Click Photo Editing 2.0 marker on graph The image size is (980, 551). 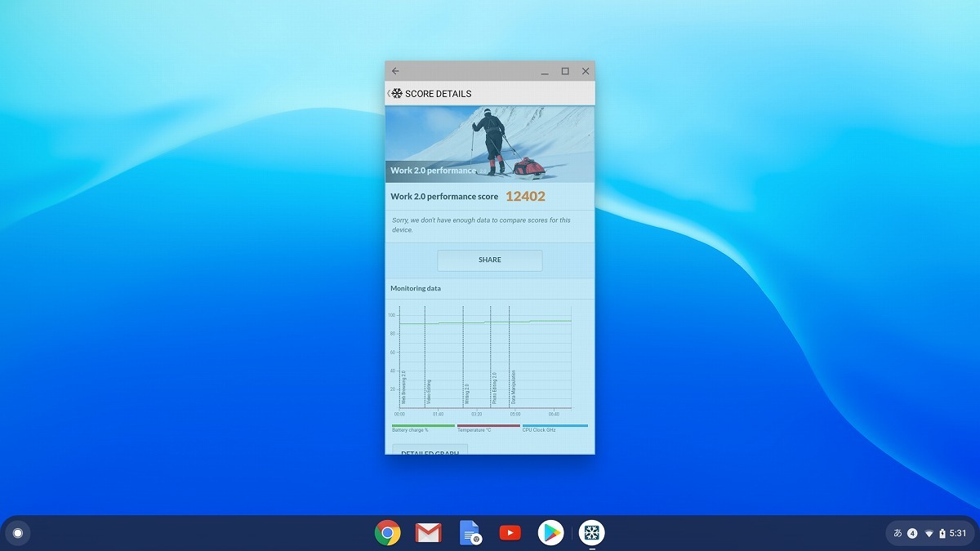pos(494,389)
